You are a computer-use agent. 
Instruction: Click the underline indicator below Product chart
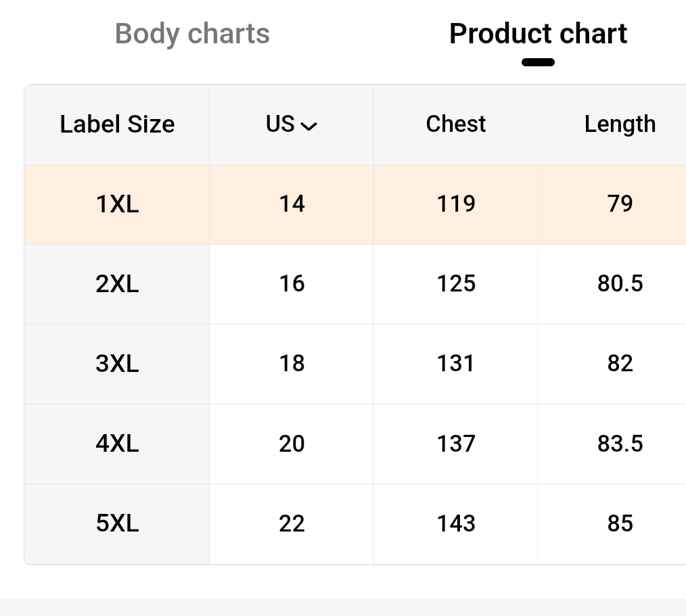coord(538,62)
